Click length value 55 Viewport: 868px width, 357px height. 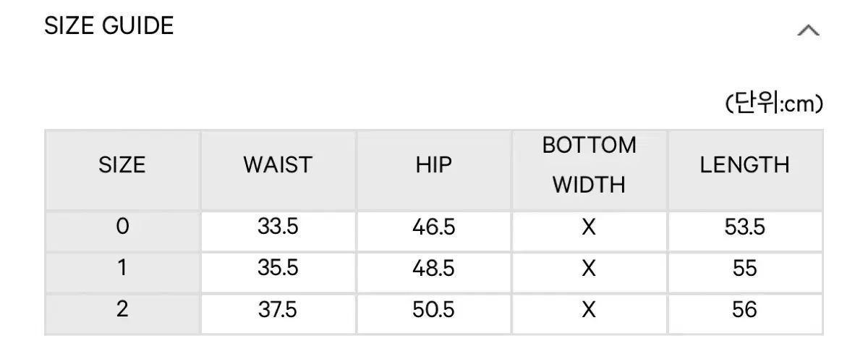[x=744, y=268]
